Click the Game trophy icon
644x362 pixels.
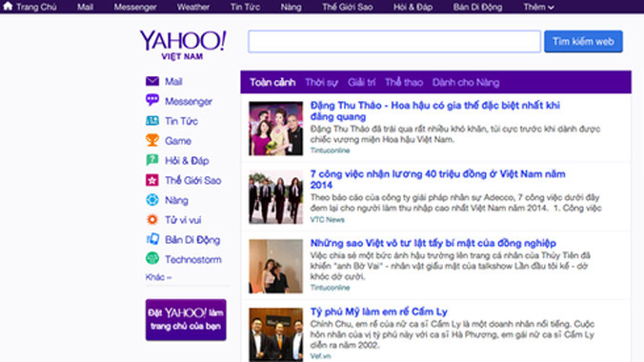click(x=152, y=140)
